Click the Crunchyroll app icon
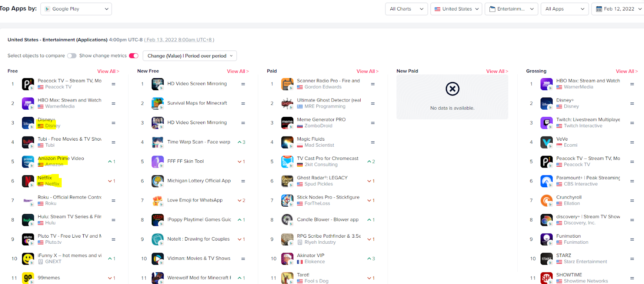Screen dimensions: 644x284 coord(546,200)
